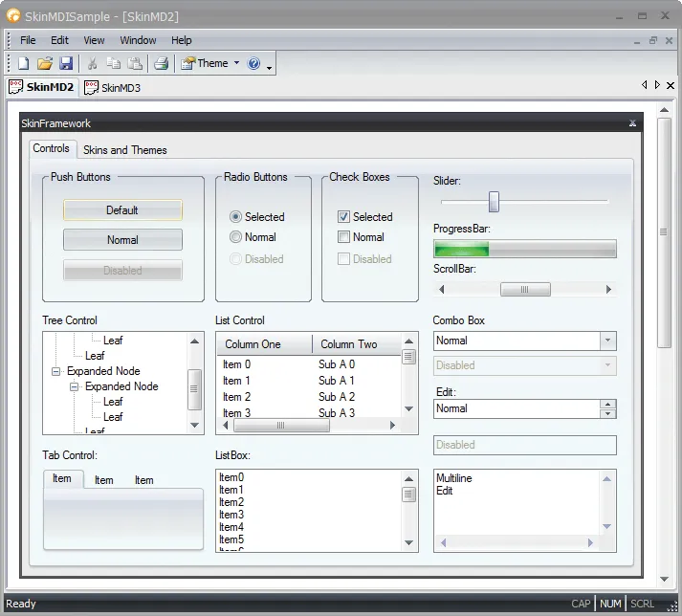Click the New document toolbar icon

pos(24,63)
